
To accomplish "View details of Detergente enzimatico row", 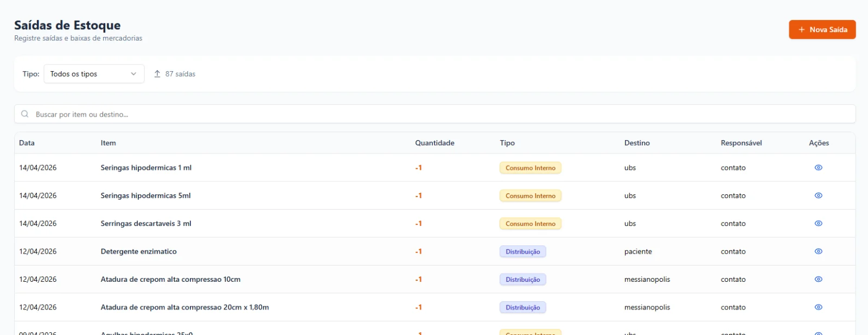I will click(x=818, y=251).
